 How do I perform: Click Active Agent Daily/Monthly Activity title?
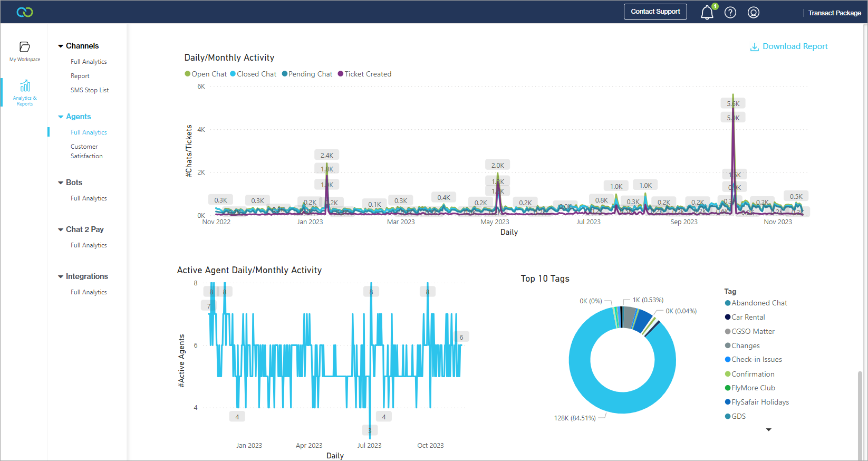[249, 270]
